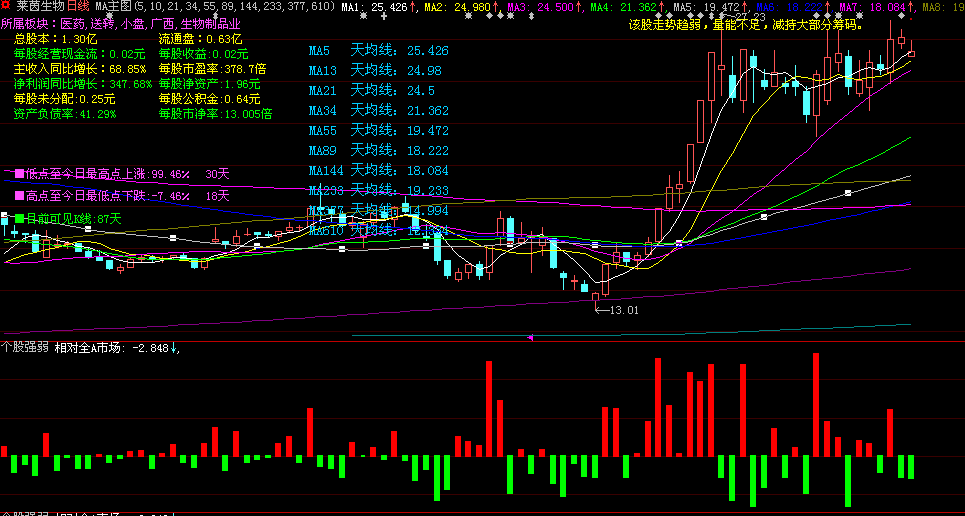Click the magenta square before 低点至今日最高点上涨
Image resolution: width=965 pixels, height=516 pixels.
[19, 174]
